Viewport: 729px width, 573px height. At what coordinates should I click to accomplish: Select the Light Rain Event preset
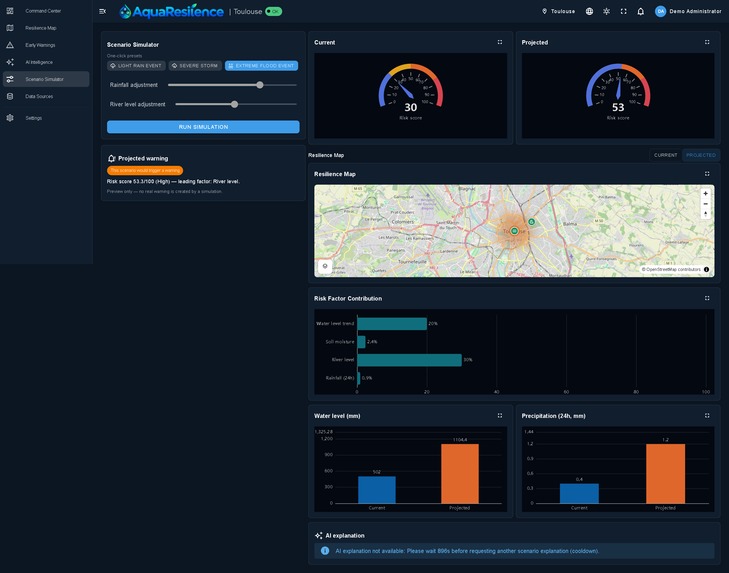click(136, 66)
